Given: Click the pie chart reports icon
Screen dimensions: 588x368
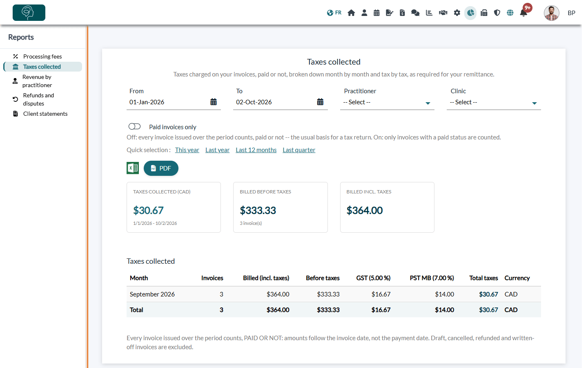Looking at the screenshot, I should tap(470, 13).
